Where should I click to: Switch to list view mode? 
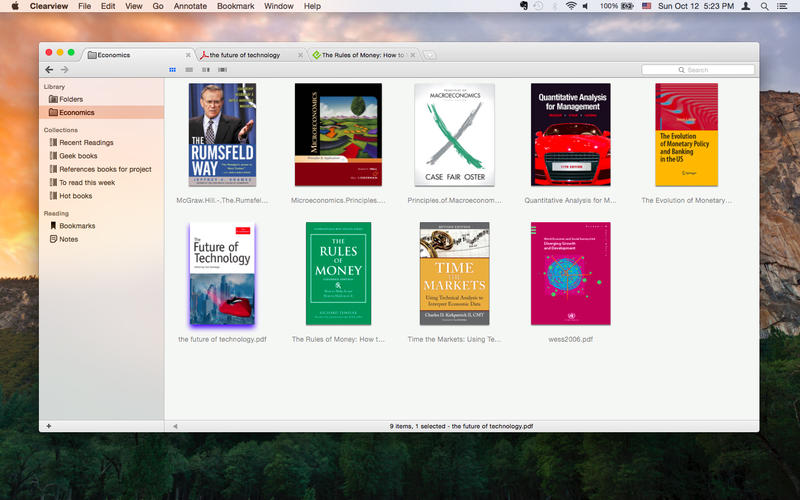(x=189, y=70)
